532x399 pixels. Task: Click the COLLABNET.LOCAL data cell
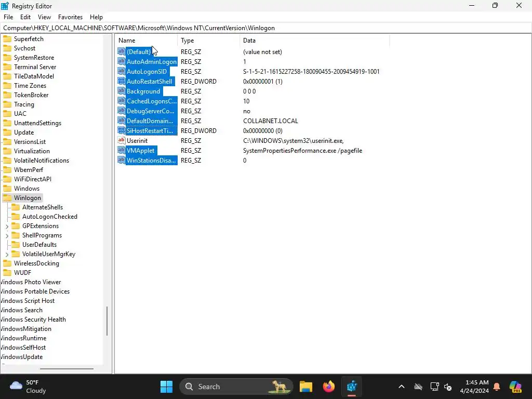[x=270, y=121]
